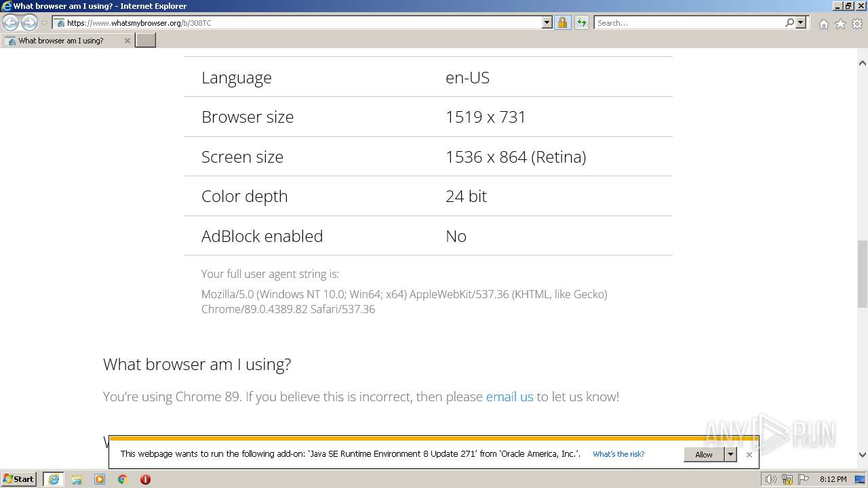Click the Internet Explorer title bar icon
868x488 pixels.
7,6
